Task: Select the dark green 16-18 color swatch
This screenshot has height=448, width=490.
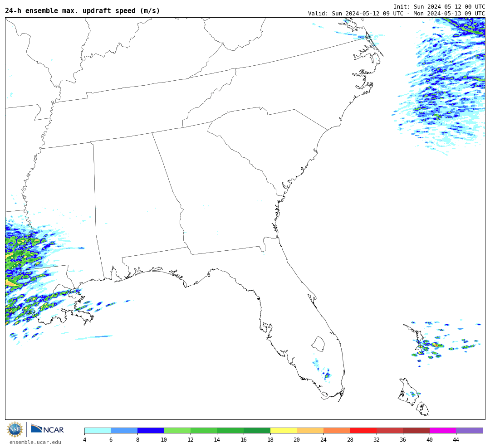Action: point(257,430)
